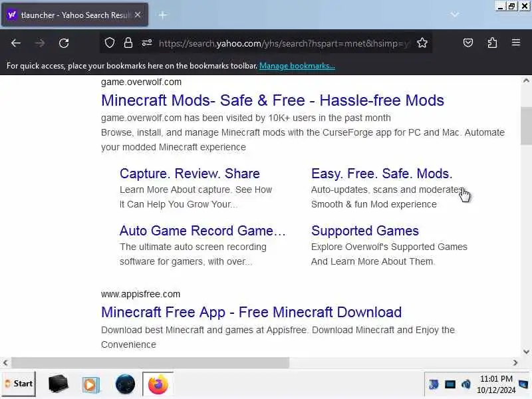Image resolution: width=532 pixels, height=399 pixels.
Task: Click 'Explore Overwolf's Supported Games' description
Action: click(x=389, y=247)
